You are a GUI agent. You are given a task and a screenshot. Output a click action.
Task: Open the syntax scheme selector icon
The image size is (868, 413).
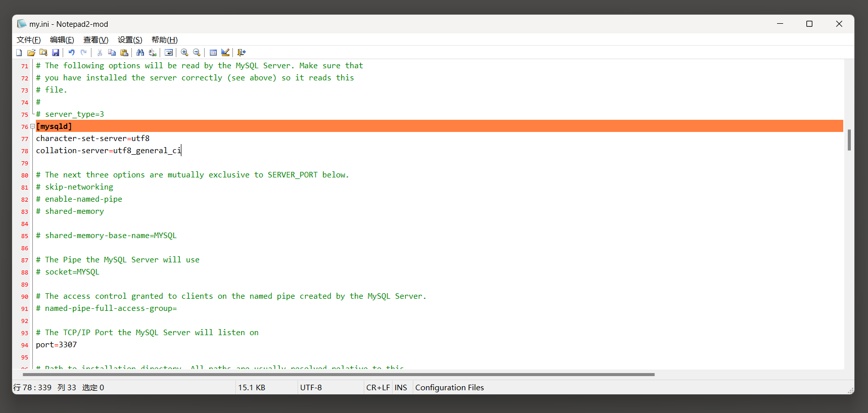[x=213, y=53]
